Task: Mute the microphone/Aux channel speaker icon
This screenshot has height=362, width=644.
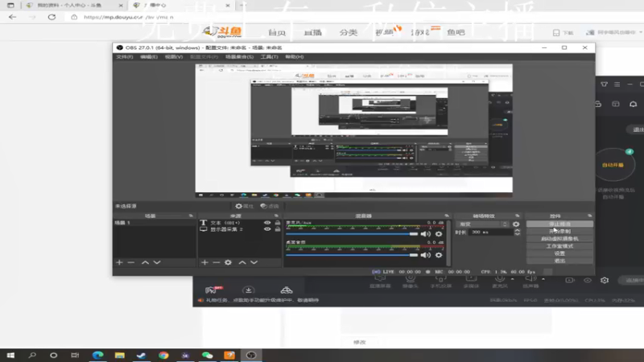Action: coord(426,234)
